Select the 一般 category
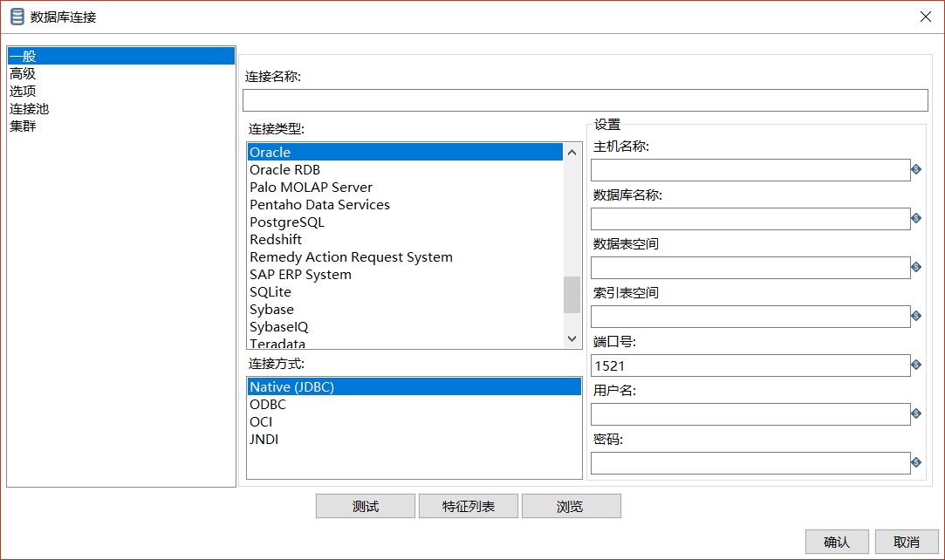Screen dimensions: 945x560 click(121, 56)
